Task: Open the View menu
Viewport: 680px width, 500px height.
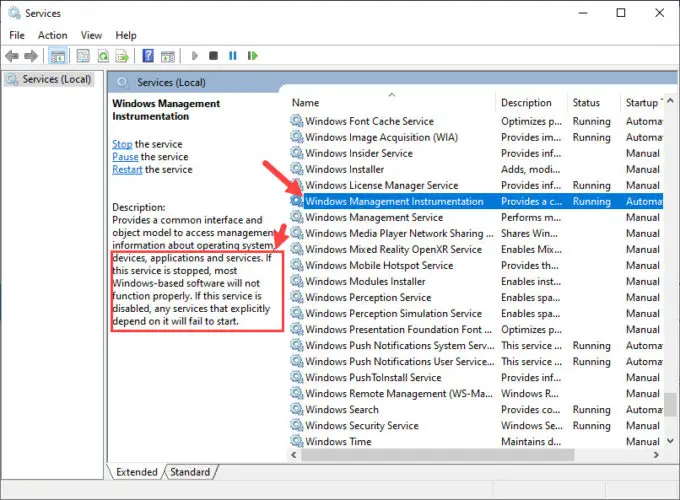Action: pos(91,35)
